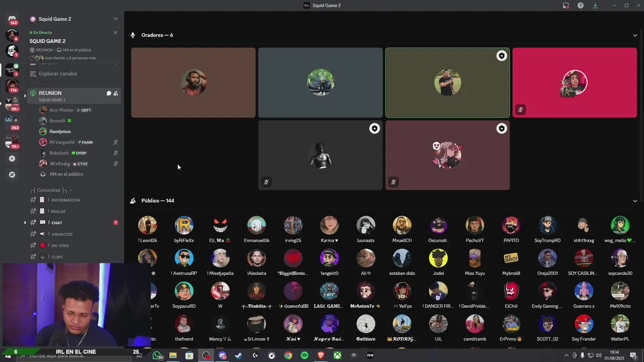The width and height of the screenshot is (644, 362).
Task: Open Discord help question mark icon
Action: point(581,6)
